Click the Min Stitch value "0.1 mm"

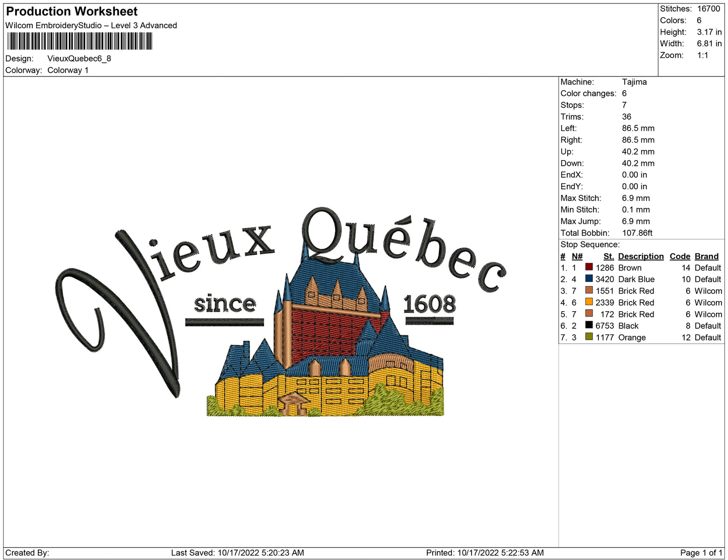(636, 209)
